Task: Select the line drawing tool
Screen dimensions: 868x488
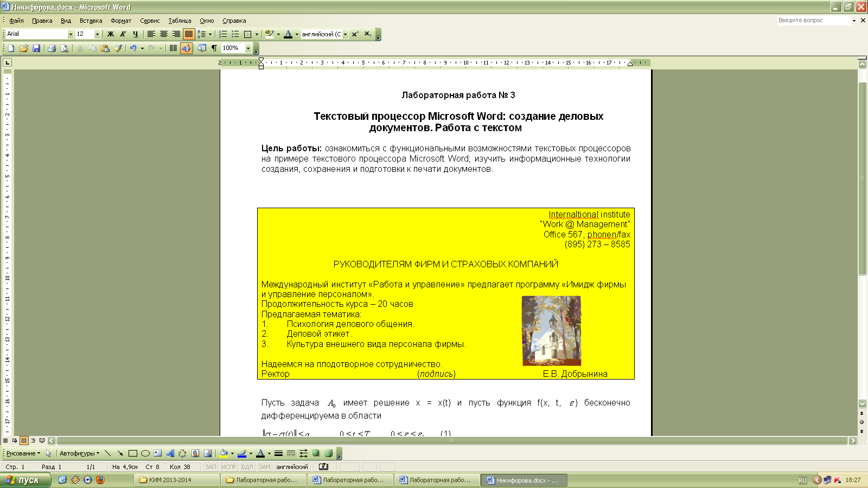Action: pos(107,453)
